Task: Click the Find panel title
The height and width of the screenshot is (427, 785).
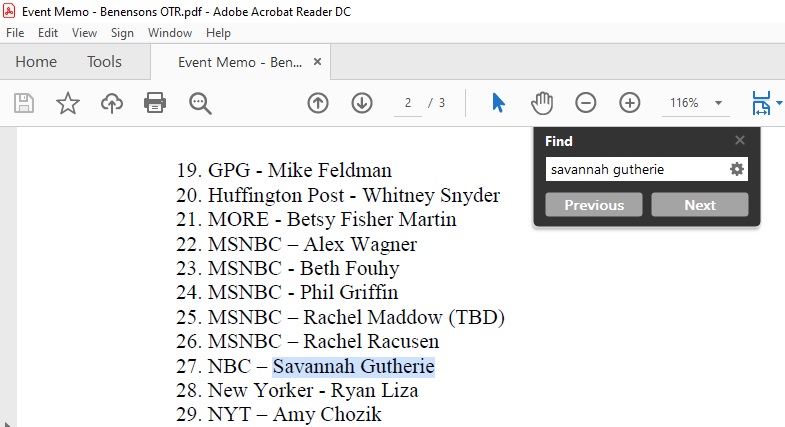Action: pos(559,141)
